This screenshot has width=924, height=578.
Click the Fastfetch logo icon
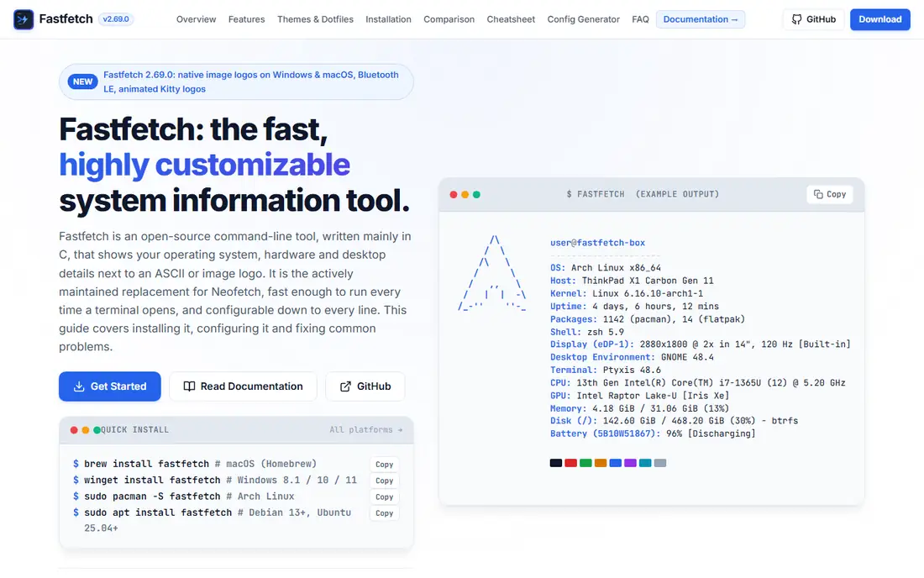pos(24,19)
